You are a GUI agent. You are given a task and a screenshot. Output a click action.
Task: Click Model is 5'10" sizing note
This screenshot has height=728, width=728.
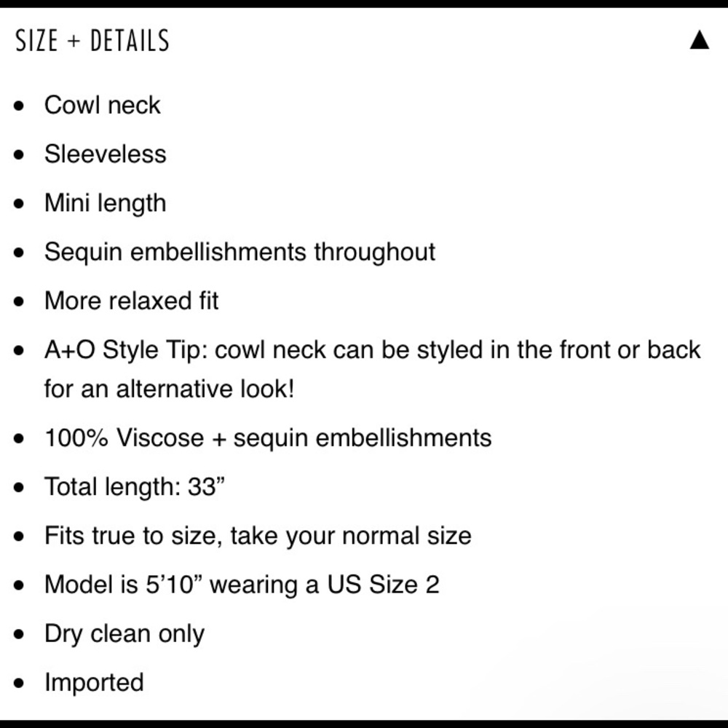tap(242, 585)
